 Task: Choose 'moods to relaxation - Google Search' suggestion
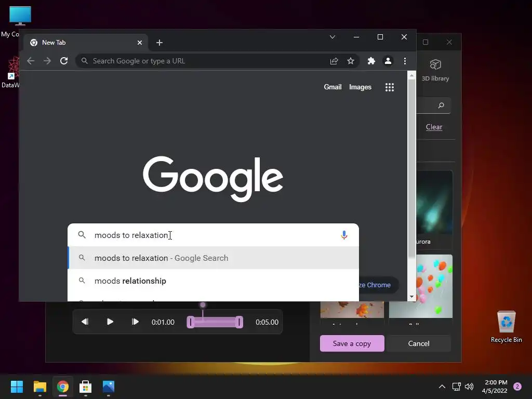pos(214,258)
